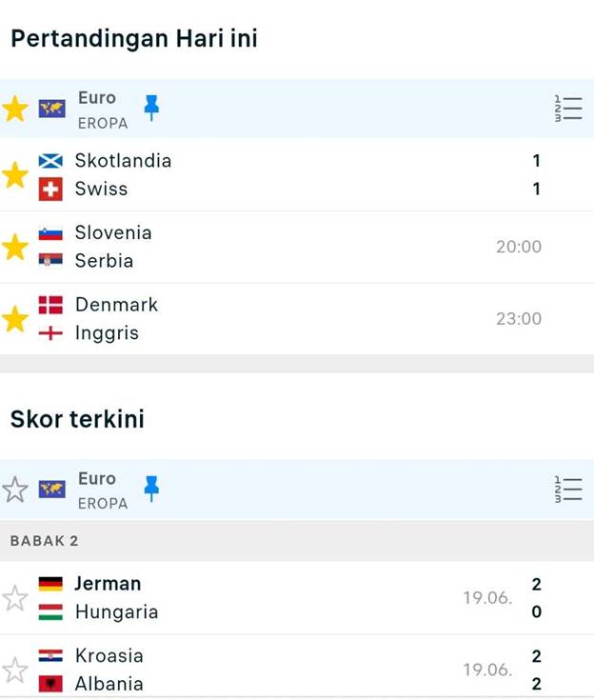594x700 pixels.
Task: Click Euro flag icon under Skor terkini
Action: coord(51,490)
